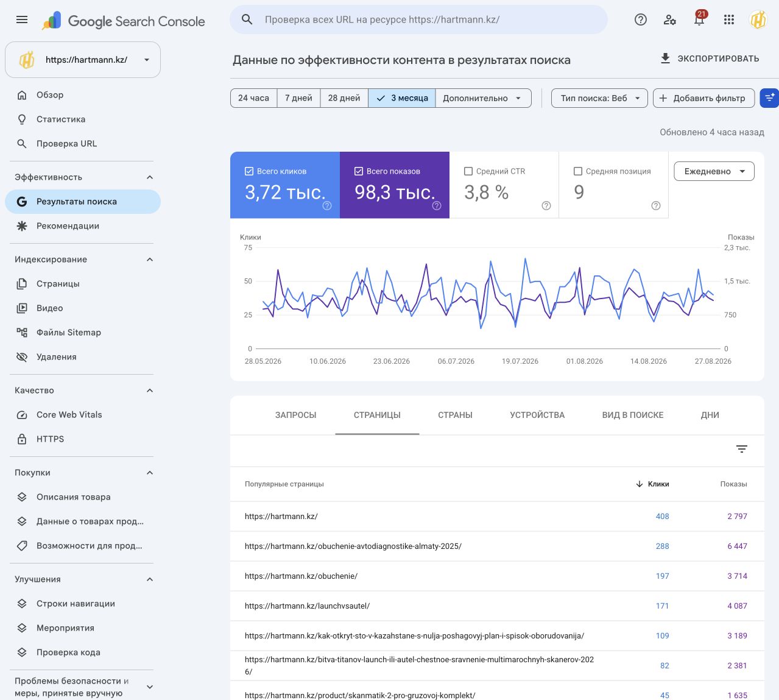Enable Средняя позиция metric checkbox
This screenshot has height=700, width=779.
coord(578,171)
